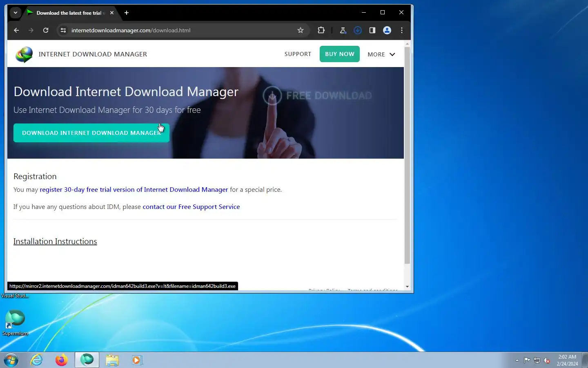Click the browser forward arrow
Image resolution: width=588 pixels, height=368 pixels.
tap(31, 30)
